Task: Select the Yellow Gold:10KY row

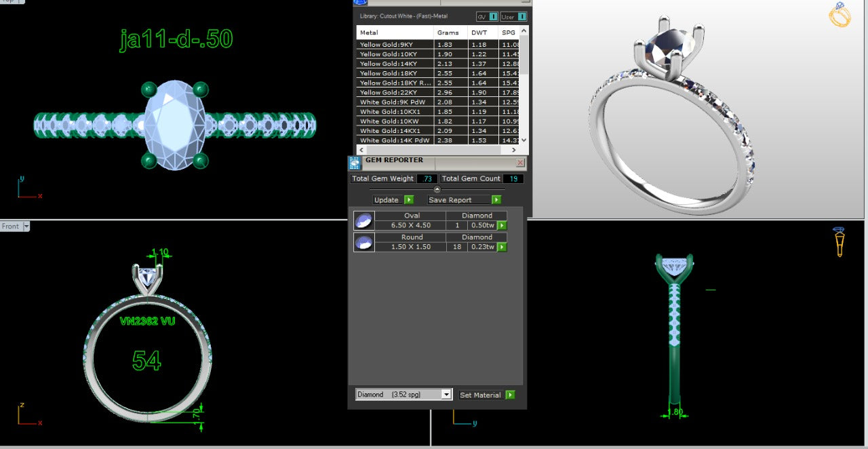Action: tap(438, 54)
